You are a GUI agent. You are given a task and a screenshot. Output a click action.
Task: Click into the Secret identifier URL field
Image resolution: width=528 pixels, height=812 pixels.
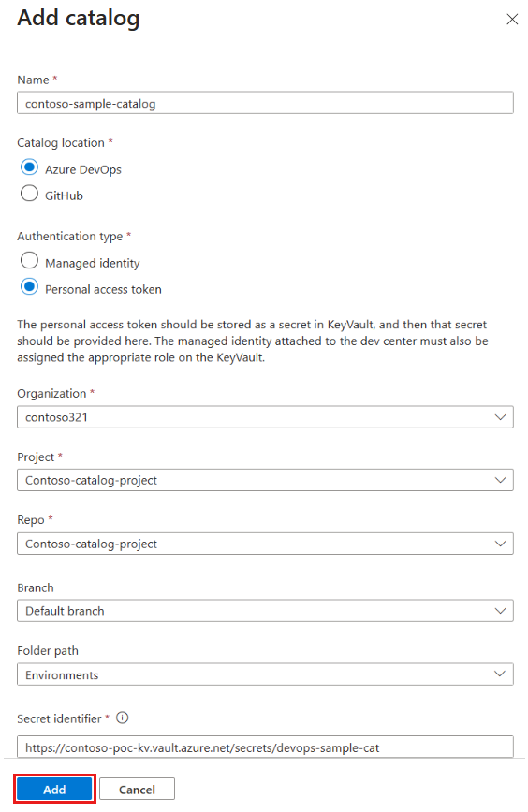pyautogui.click(x=265, y=747)
